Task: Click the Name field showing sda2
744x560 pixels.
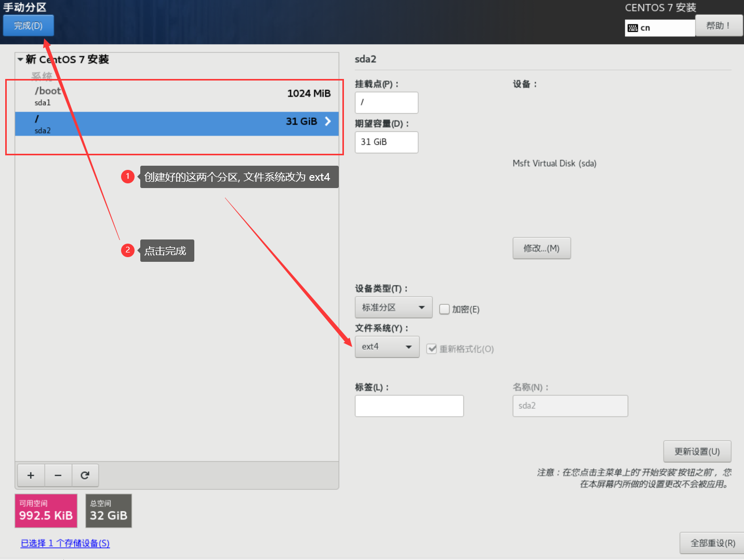Action: [x=570, y=406]
